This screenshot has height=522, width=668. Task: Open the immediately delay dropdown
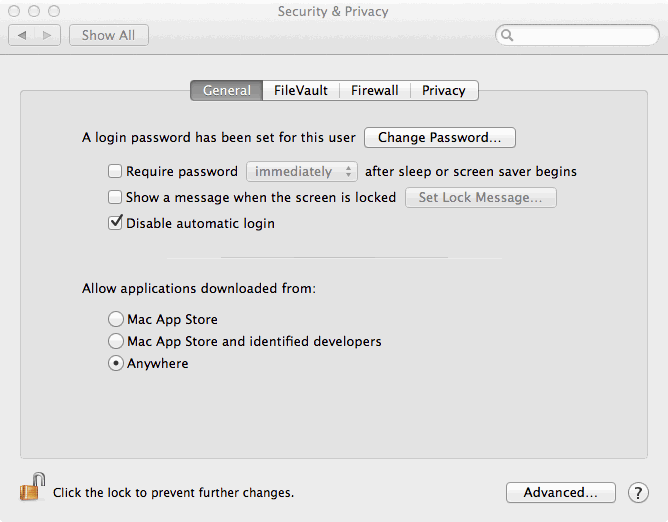pyautogui.click(x=302, y=171)
